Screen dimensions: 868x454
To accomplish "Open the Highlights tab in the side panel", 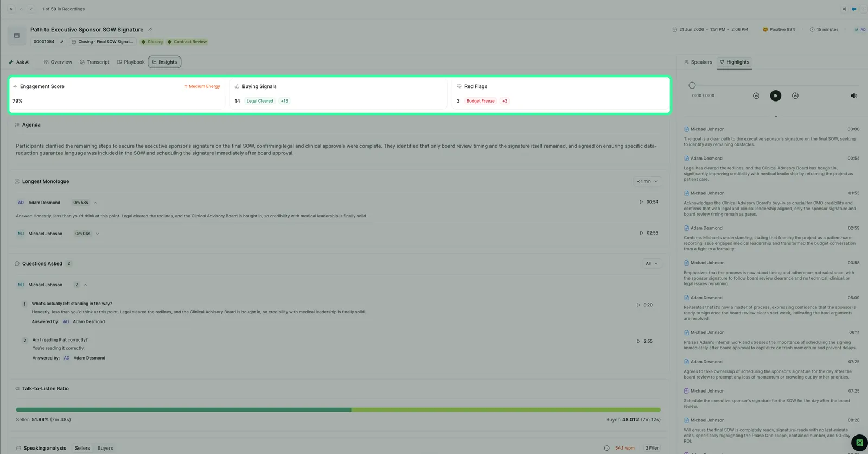I will 735,62.
